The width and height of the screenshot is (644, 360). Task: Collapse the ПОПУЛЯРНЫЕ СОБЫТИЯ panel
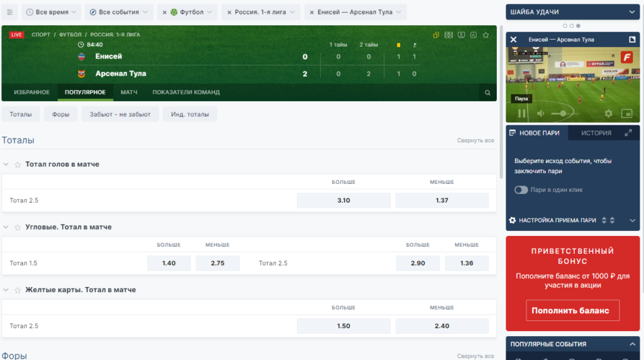632,344
